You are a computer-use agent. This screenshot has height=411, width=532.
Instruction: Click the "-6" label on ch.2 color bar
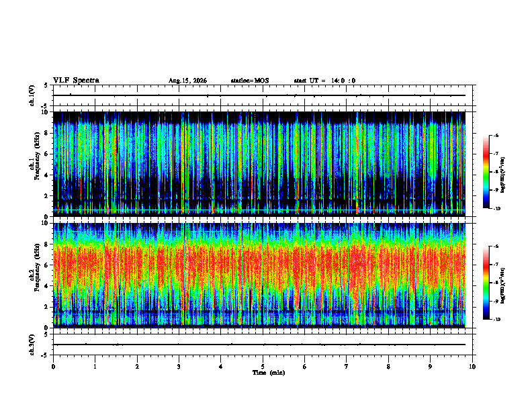click(x=496, y=246)
